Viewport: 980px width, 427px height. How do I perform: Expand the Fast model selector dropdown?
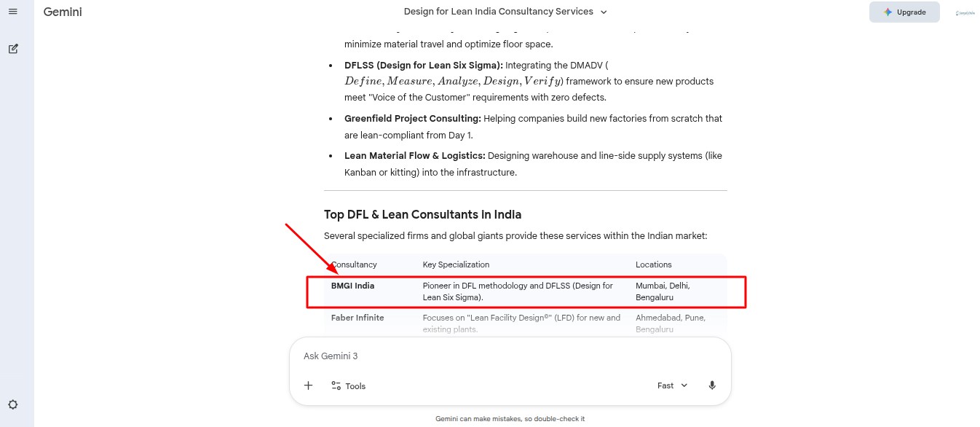coord(672,385)
